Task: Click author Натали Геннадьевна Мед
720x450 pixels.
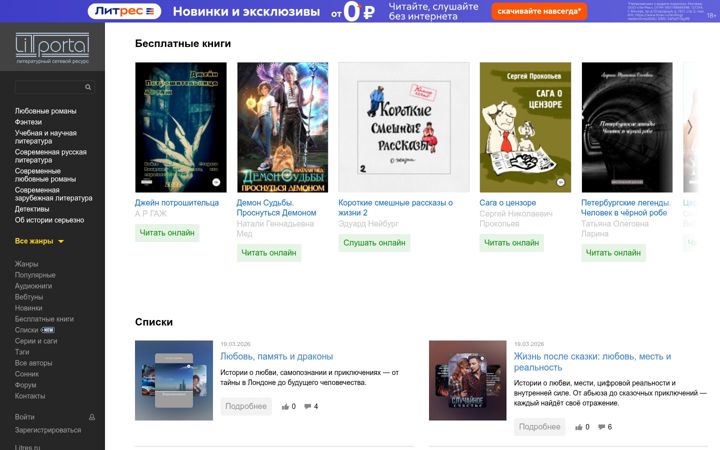Action: pyautogui.click(x=275, y=229)
